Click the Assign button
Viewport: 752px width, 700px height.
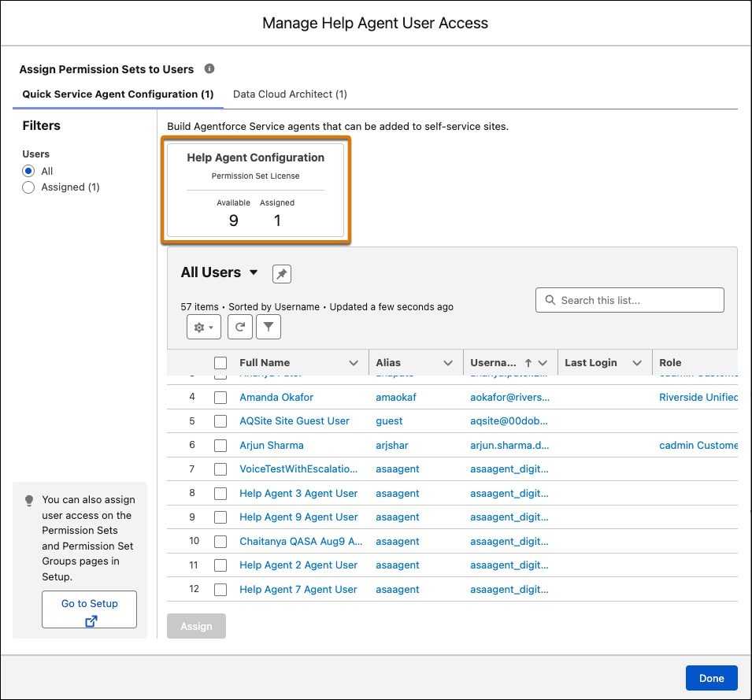point(196,626)
